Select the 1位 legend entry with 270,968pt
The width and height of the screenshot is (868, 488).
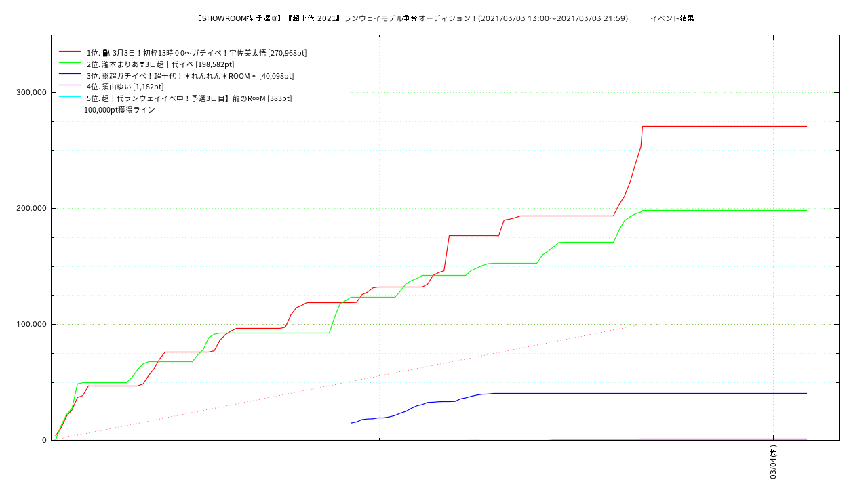coord(197,53)
